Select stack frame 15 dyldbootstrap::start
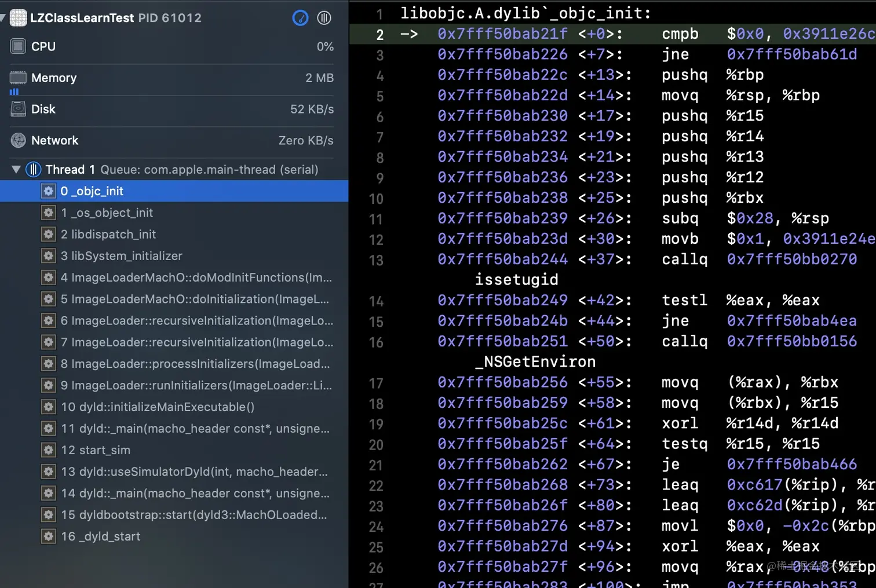Viewport: 876px width, 588px height. [x=174, y=514]
